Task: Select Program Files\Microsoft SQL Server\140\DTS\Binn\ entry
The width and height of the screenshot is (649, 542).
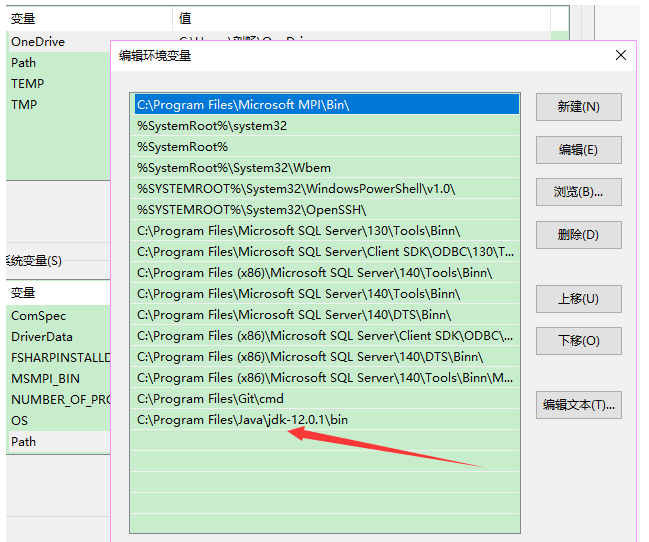Action: click(x=327, y=315)
